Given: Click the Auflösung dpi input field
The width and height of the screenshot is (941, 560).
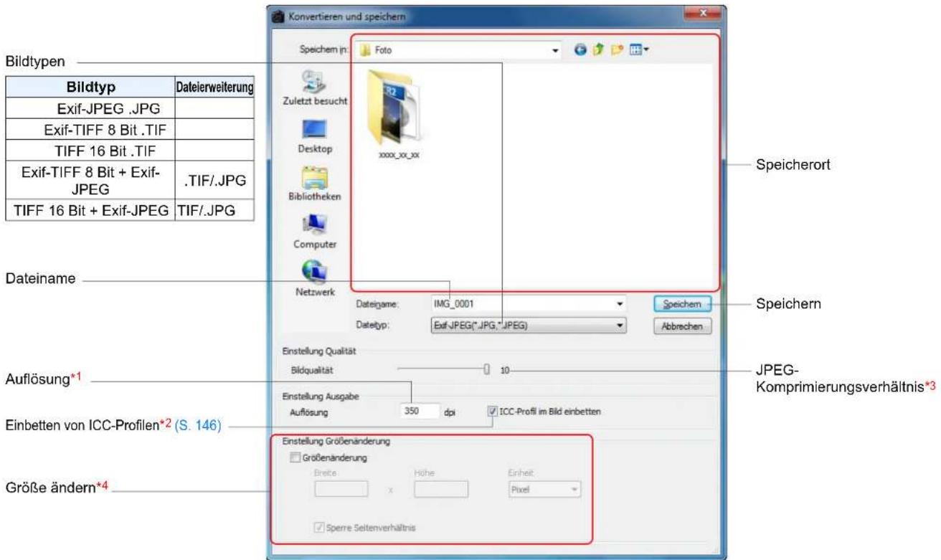Looking at the screenshot, I should pyautogui.click(x=419, y=412).
